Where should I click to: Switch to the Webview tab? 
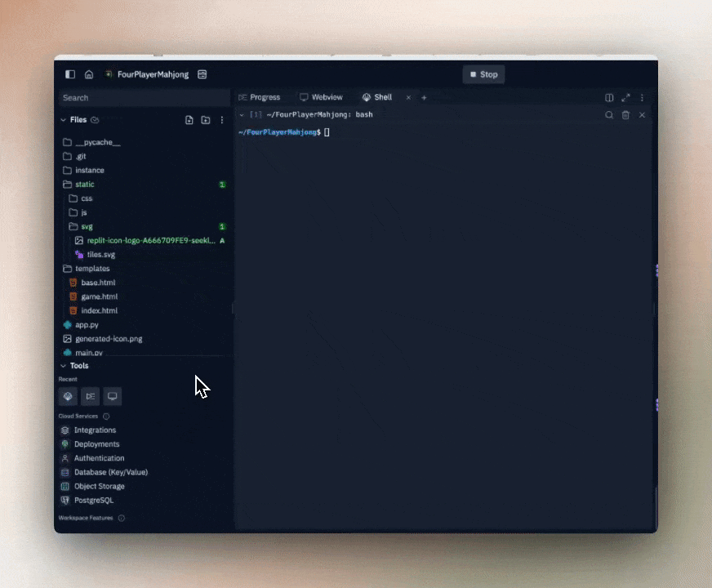(321, 97)
